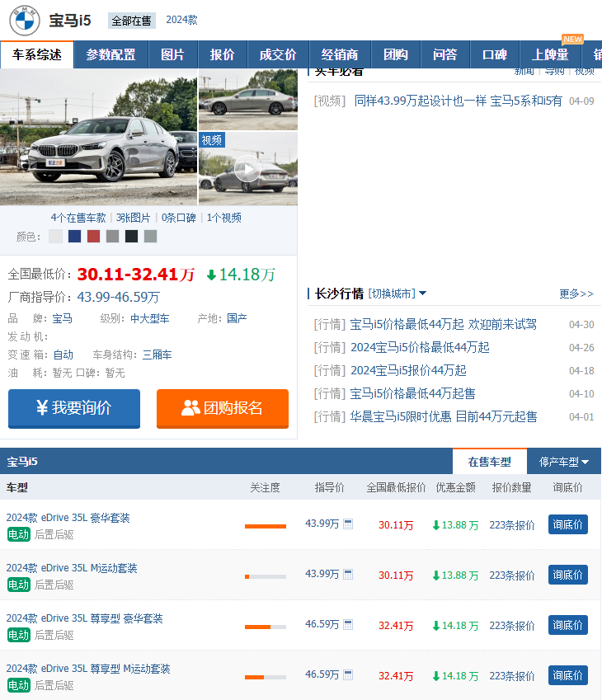Open video article 同样43.99万起设计也一样
This screenshot has width=602, height=700.
pos(458,101)
